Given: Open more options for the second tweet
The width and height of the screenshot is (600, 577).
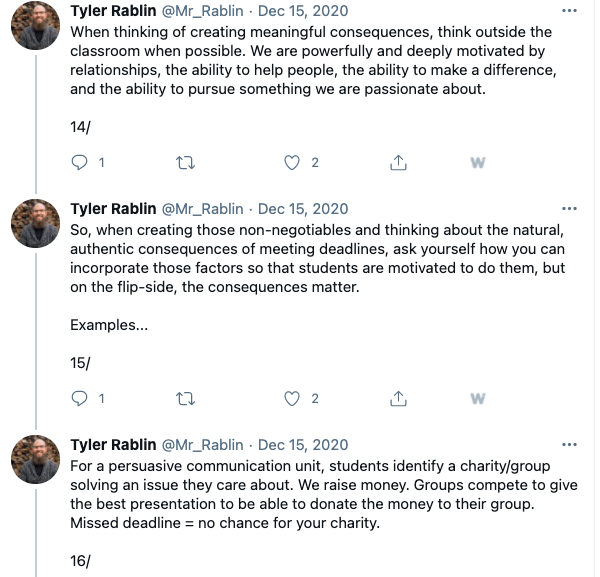Looking at the screenshot, I should (569, 209).
